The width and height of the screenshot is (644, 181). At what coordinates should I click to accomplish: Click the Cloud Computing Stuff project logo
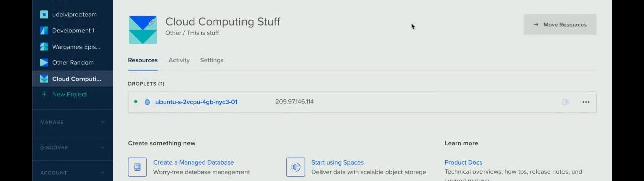point(143,30)
